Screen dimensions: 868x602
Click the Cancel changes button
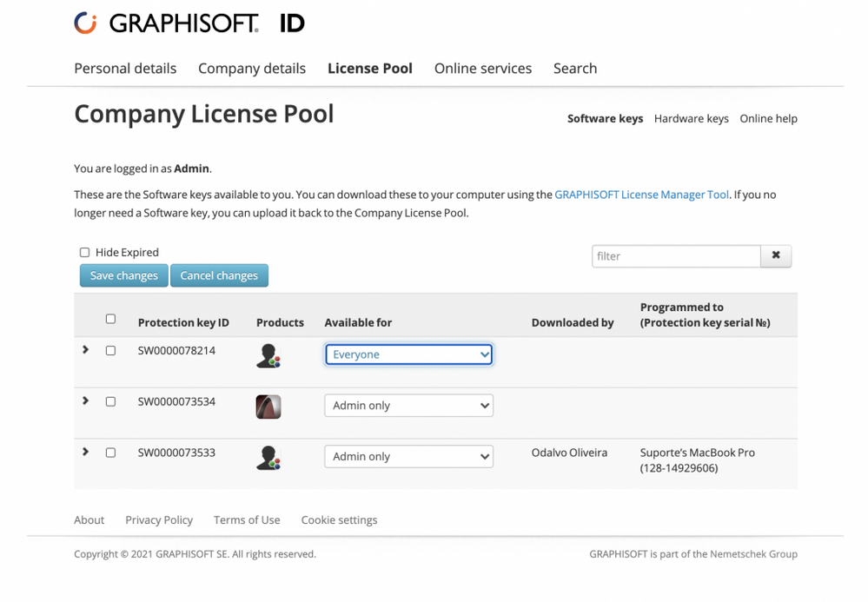coord(219,275)
